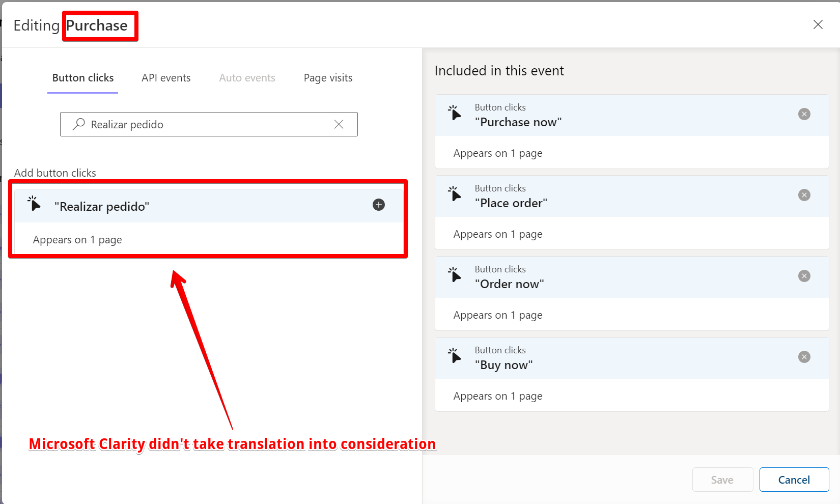Remove "Buy now" from this event
840x504 pixels.
tap(804, 357)
